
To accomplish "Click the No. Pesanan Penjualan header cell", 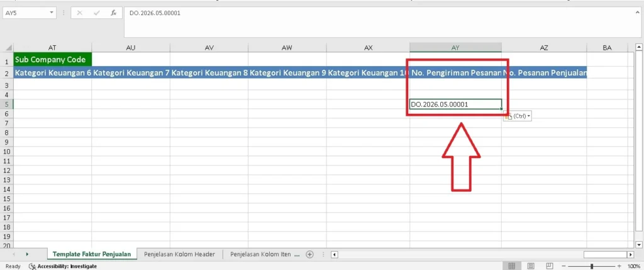I will [x=544, y=73].
